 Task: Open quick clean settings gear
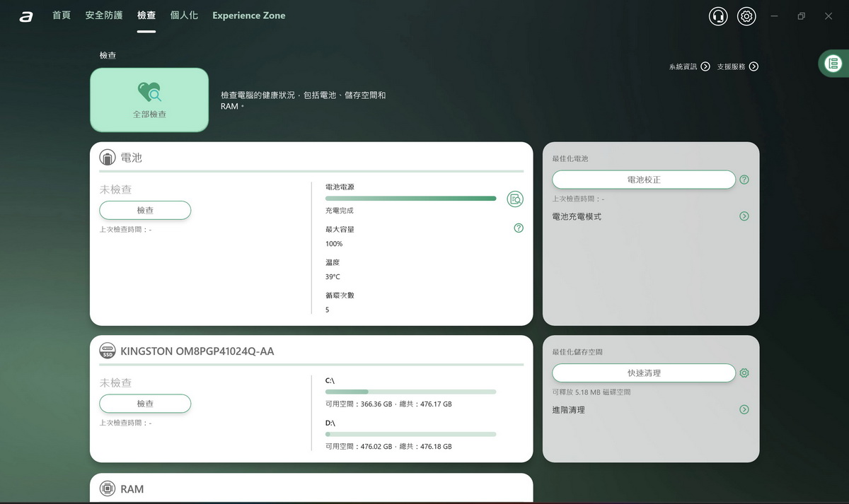click(x=744, y=373)
